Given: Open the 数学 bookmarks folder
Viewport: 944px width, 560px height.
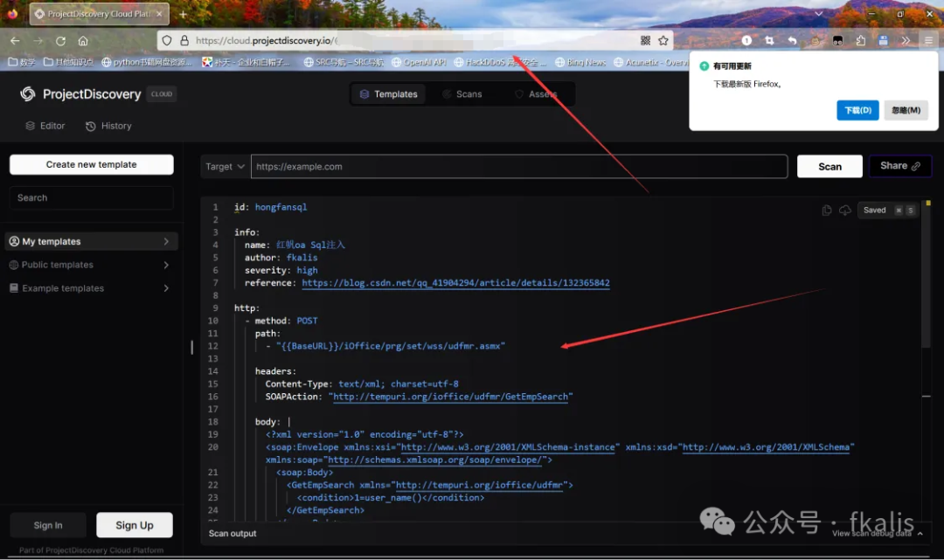Looking at the screenshot, I should (22, 62).
